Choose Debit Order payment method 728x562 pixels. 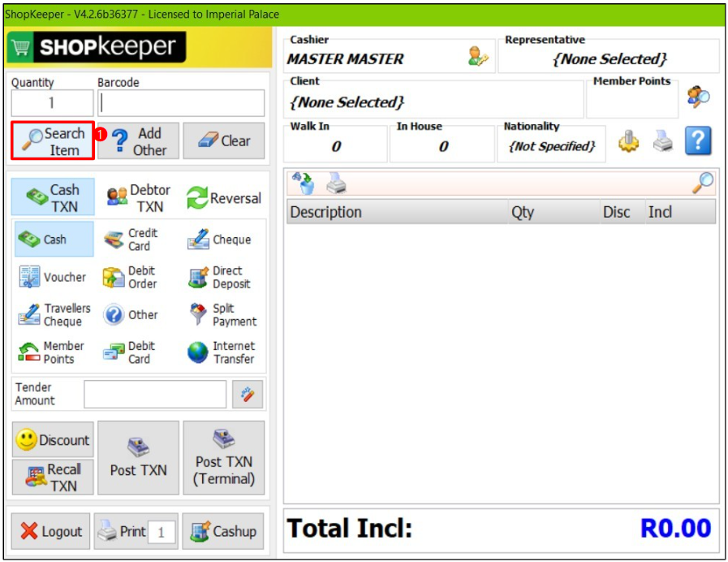coord(131,277)
